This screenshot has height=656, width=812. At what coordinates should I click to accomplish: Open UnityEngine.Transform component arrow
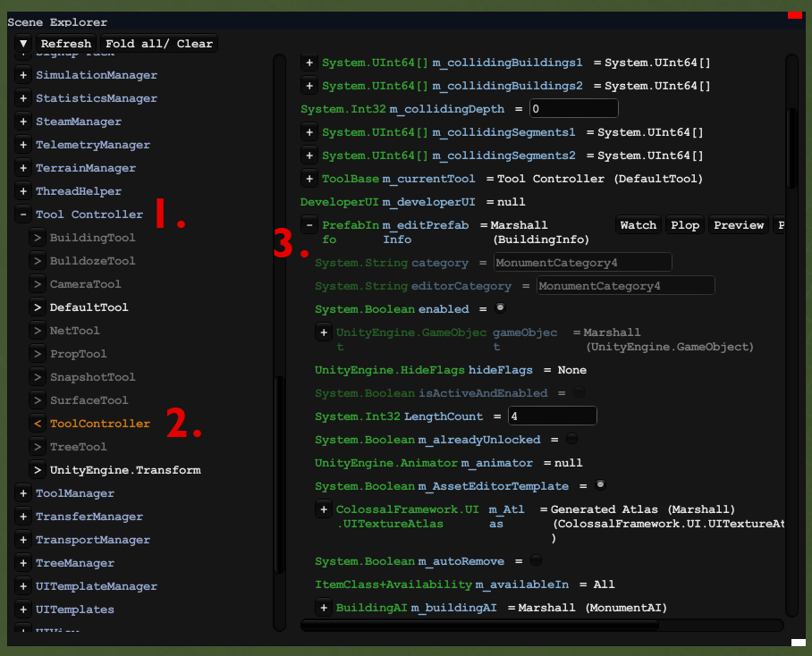[38, 470]
